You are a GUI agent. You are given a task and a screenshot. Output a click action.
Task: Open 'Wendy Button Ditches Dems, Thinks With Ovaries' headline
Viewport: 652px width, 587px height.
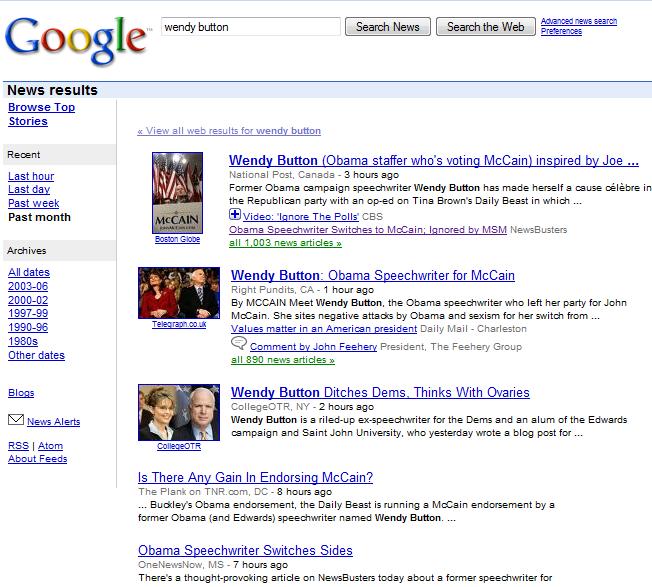tap(380, 392)
